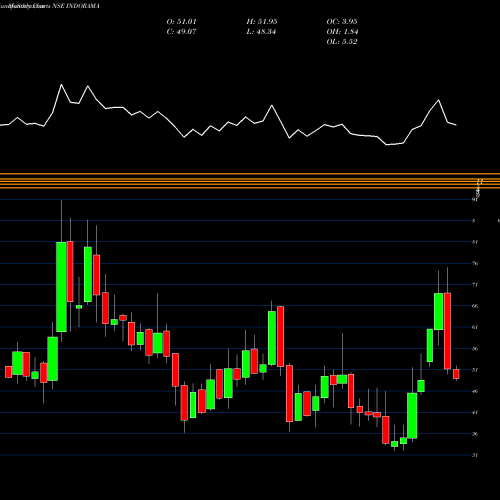Click the 61 price axis label
Viewport: 500px width, 500px height.
tap(475, 327)
